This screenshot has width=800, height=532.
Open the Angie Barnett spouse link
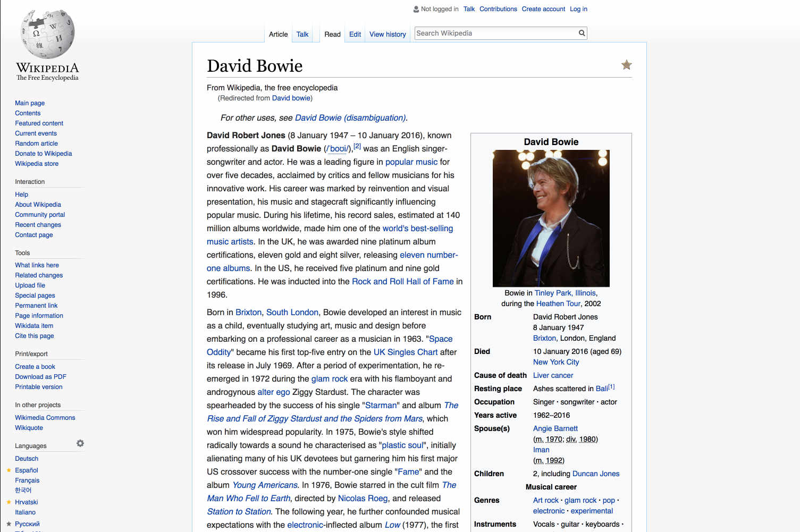pyautogui.click(x=555, y=428)
